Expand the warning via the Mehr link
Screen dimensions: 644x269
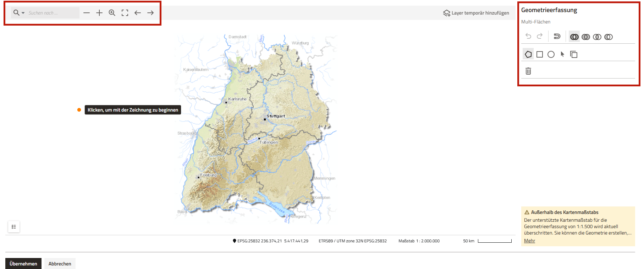click(529, 241)
